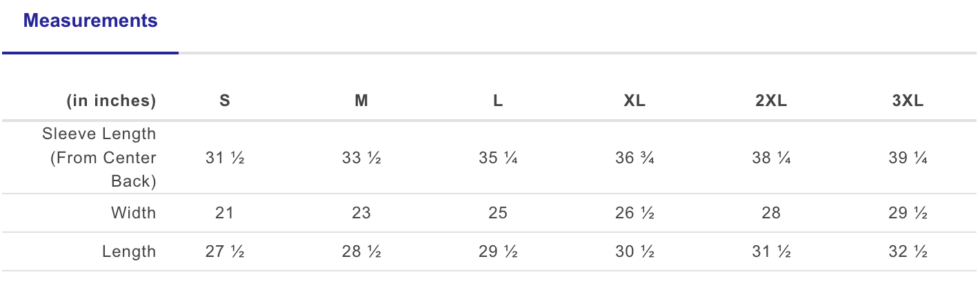The image size is (980, 301).
Task: Open the Measurements tab
Action: (90, 21)
